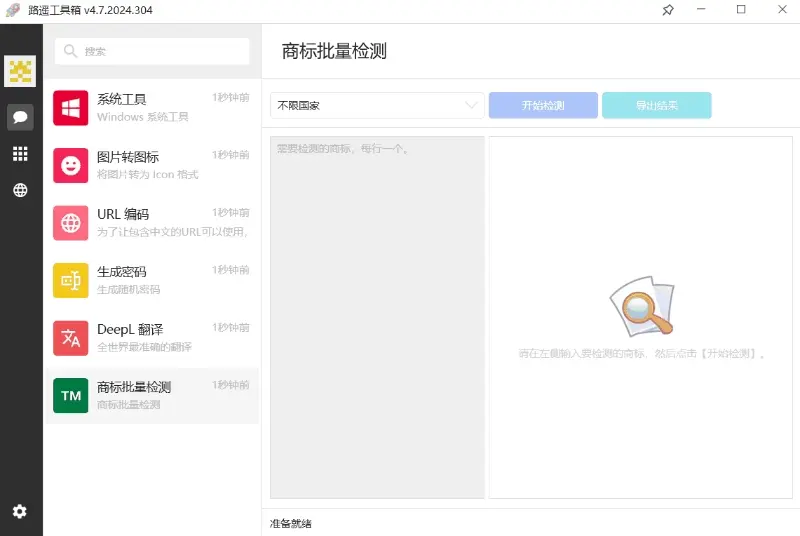The width and height of the screenshot is (800, 536).
Task: Close the 路遥工具箱 window
Action: click(782, 9)
